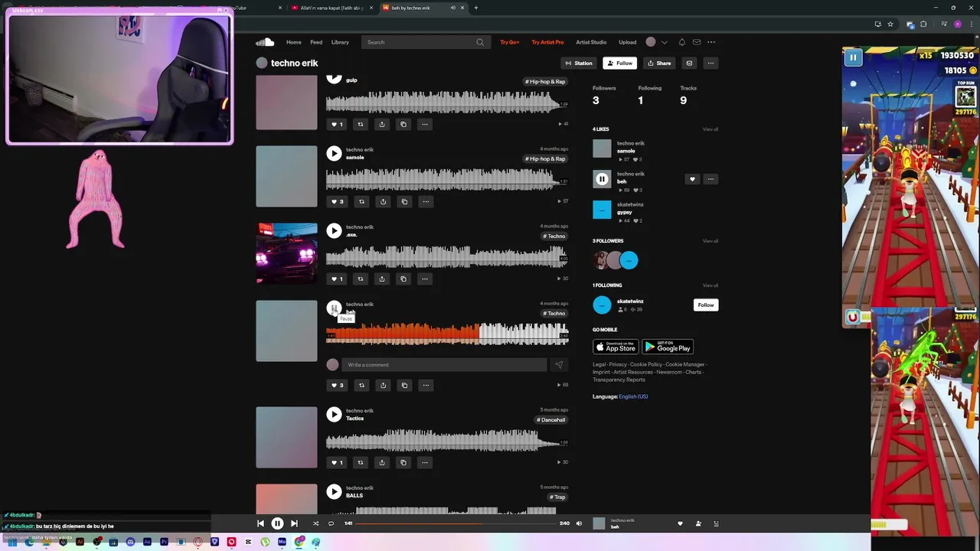The height and width of the screenshot is (551, 980).
Task: Open more options for Tactics track
Action: tap(425, 462)
